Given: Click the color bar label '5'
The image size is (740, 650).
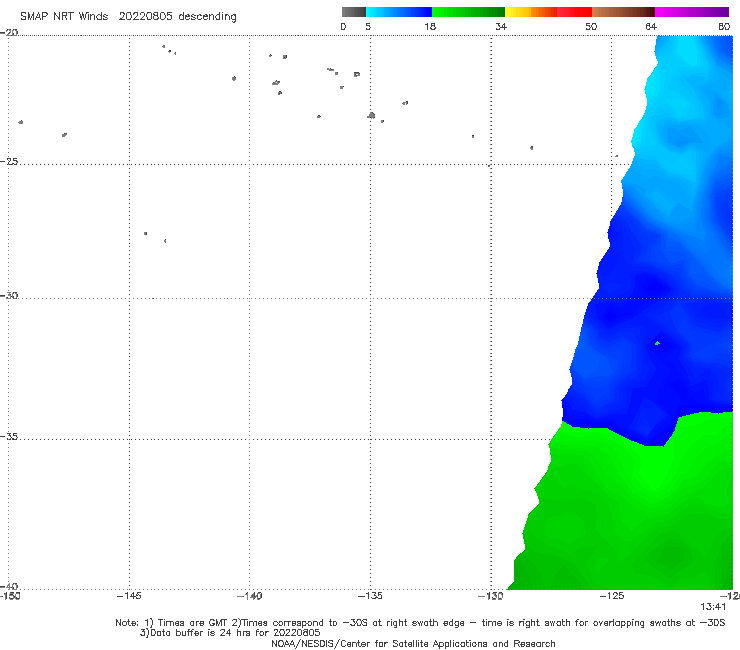Looking at the screenshot, I should coord(368,26).
